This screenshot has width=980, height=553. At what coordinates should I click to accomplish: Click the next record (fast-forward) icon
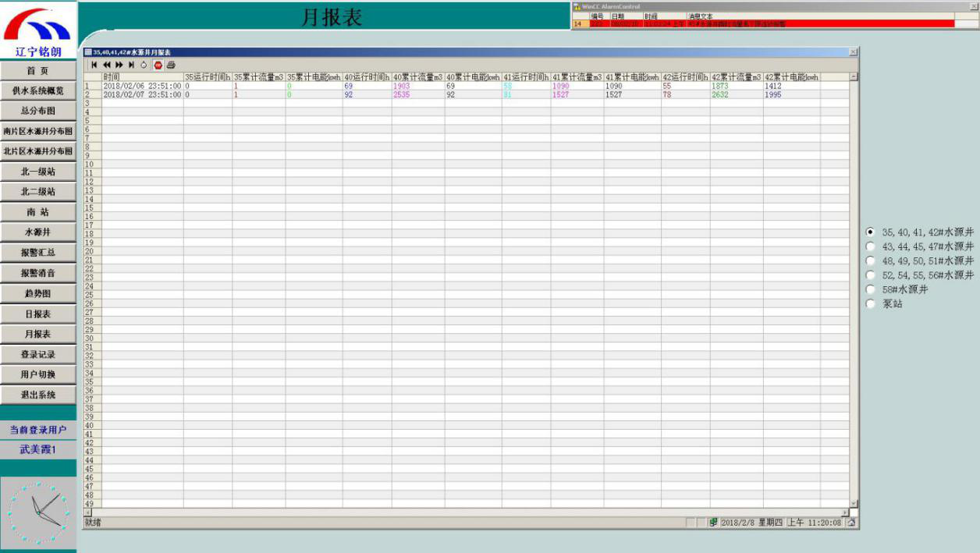click(119, 65)
